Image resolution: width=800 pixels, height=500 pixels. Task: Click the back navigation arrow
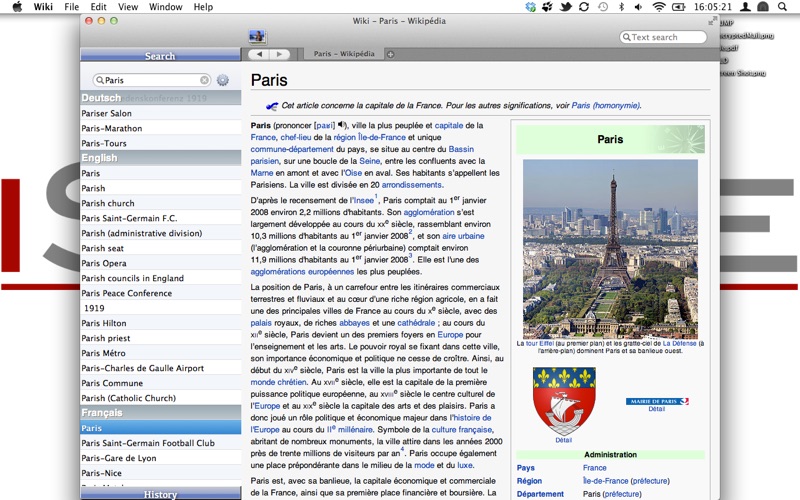[259, 54]
